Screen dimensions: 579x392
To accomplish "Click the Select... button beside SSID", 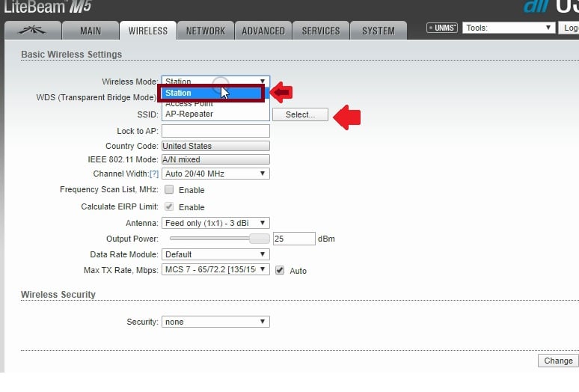I will coord(300,114).
